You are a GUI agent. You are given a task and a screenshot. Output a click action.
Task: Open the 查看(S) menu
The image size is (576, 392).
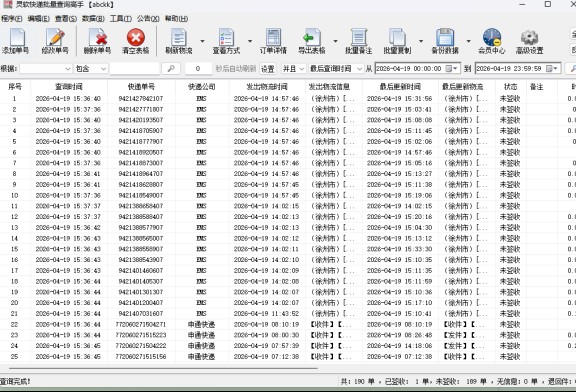point(66,18)
